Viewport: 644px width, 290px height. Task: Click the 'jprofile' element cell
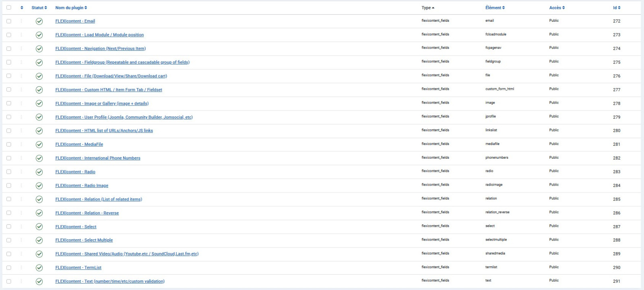[491, 116]
